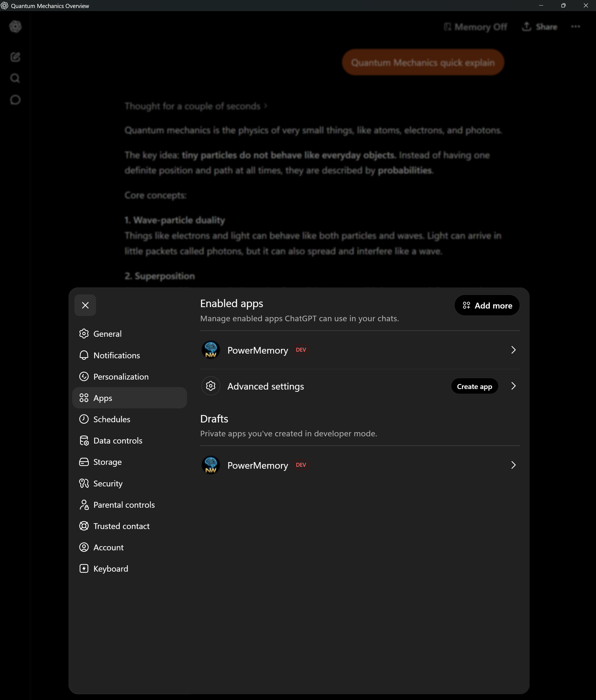Open the Schedules settings section

(x=129, y=419)
